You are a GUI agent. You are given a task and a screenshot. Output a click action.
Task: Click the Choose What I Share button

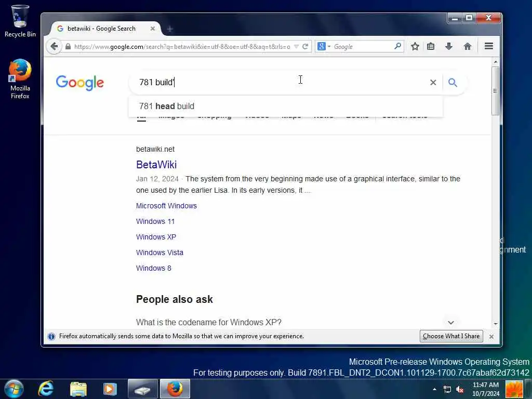click(451, 336)
